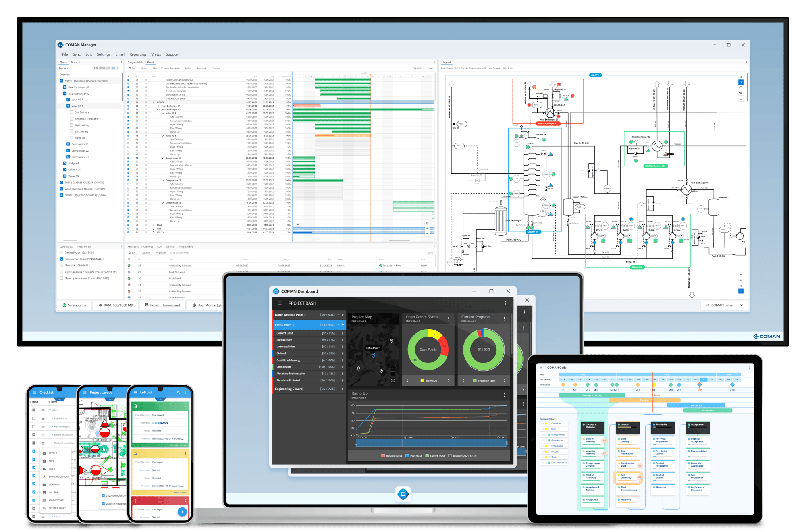Image resolution: width=806 pixels, height=532 pixels.
Task: Fit the Project Map to view
Action: point(393,380)
